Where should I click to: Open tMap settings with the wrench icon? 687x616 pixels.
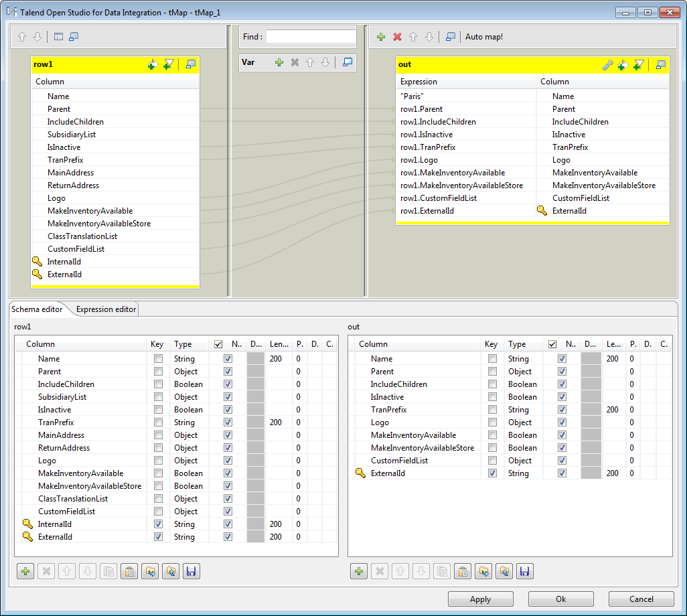(608, 64)
